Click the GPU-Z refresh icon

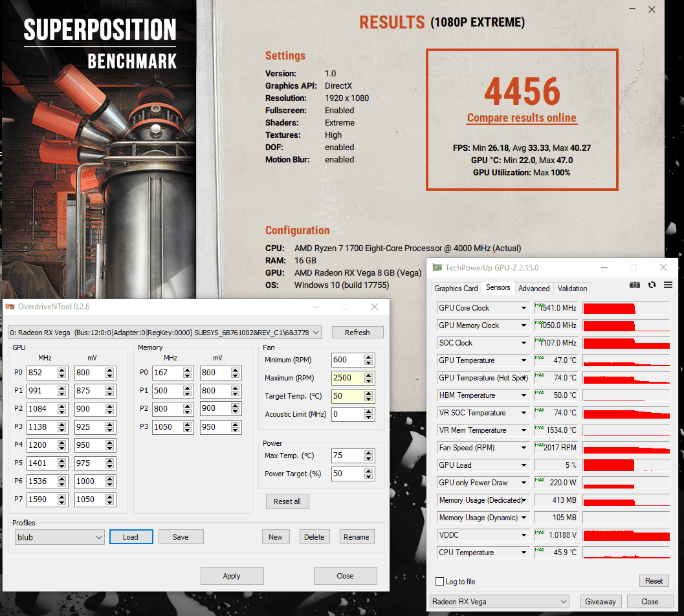coord(652,285)
